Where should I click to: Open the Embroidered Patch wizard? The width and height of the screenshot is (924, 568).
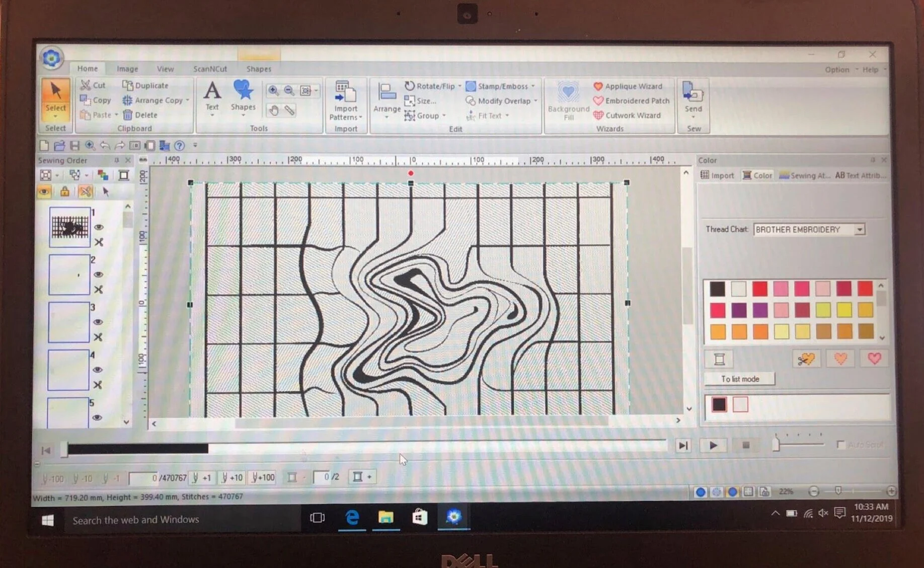[x=632, y=101]
